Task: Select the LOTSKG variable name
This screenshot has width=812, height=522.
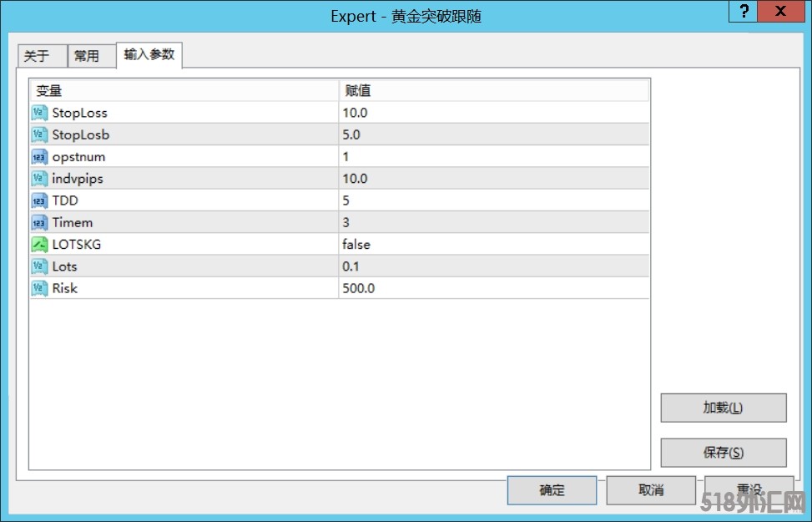Action: click(77, 244)
